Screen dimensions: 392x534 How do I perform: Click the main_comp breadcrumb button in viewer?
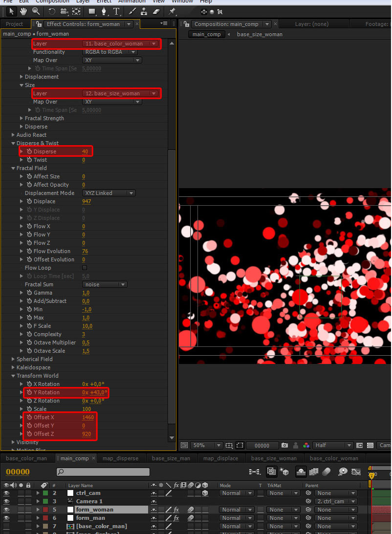point(207,34)
